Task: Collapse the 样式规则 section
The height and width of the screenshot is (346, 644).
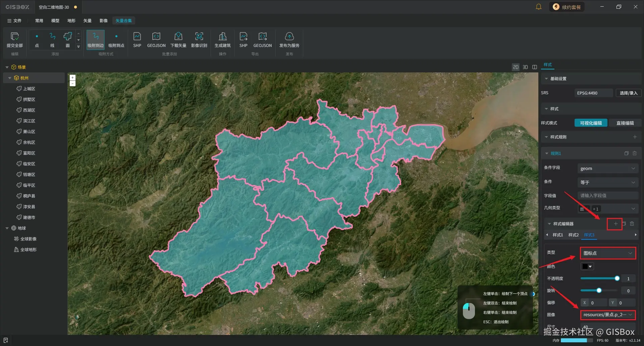Action: (x=546, y=137)
